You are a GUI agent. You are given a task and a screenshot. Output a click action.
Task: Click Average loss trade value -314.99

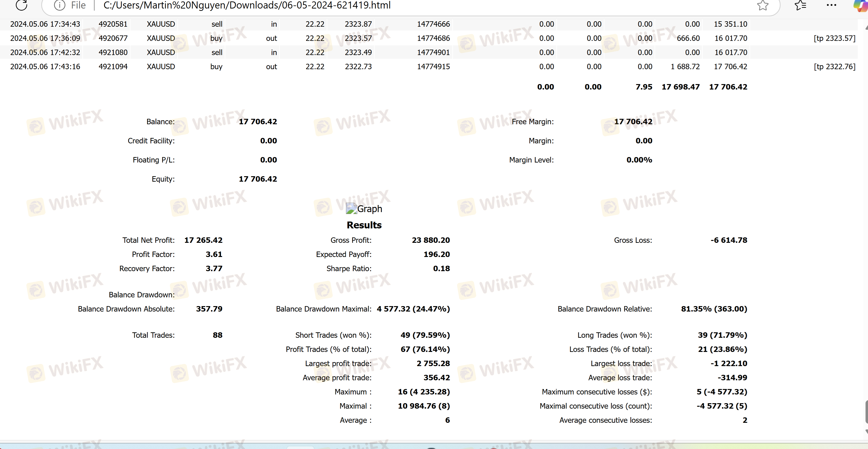[732, 378]
